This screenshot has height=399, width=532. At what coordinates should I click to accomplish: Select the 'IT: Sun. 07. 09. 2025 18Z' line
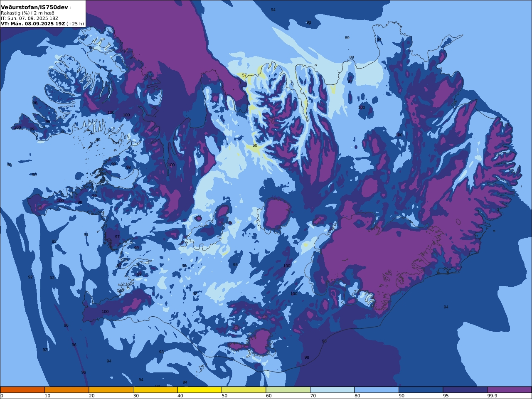[x=30, y=18]
